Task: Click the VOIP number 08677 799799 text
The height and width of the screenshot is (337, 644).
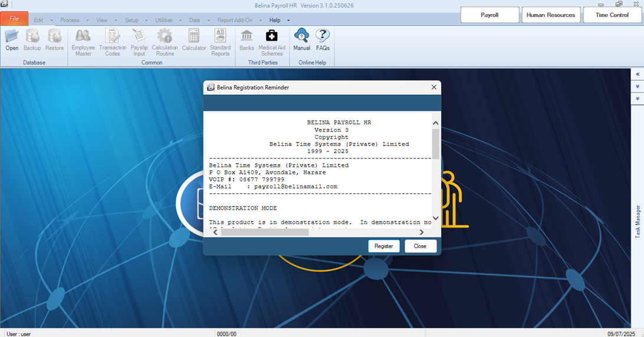Action: pyautogui.click(x=262, y=179)
